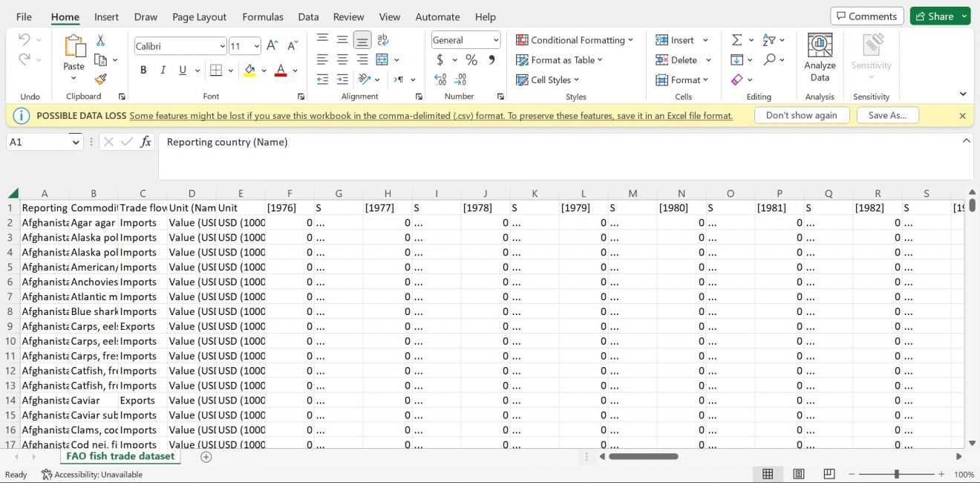
Task: Click the Save As button in the warning bar
Action: point(887,115)
